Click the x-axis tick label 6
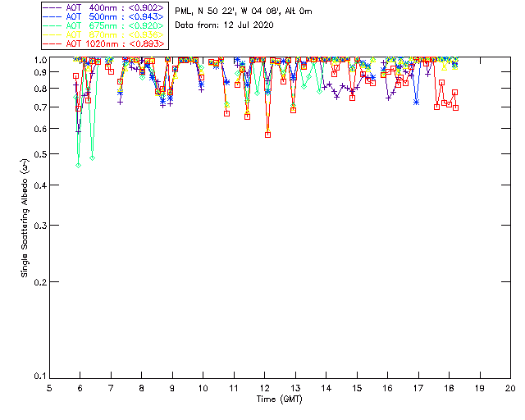The image size is (525, 420). click(x=80, y=388)
